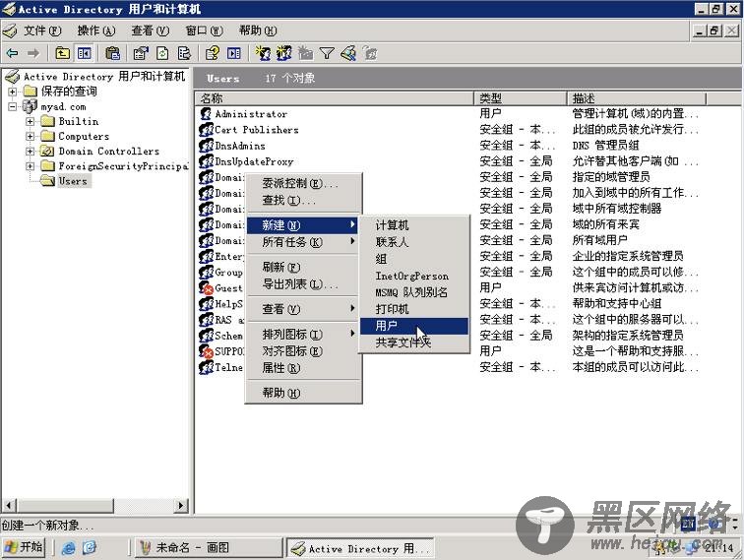Expand the Computers folder node
Viewport: 744px width, 560px height.
pos(30,137)
